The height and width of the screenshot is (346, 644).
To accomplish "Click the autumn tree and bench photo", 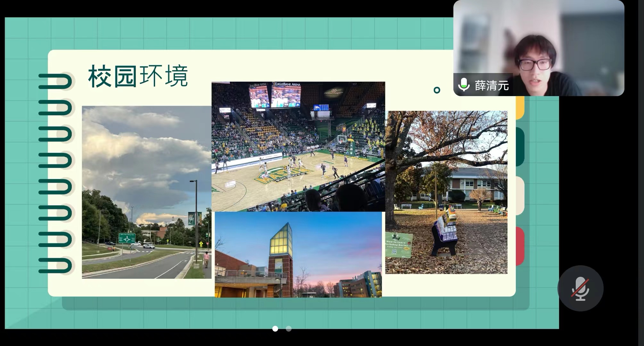I will click(446, 192).
